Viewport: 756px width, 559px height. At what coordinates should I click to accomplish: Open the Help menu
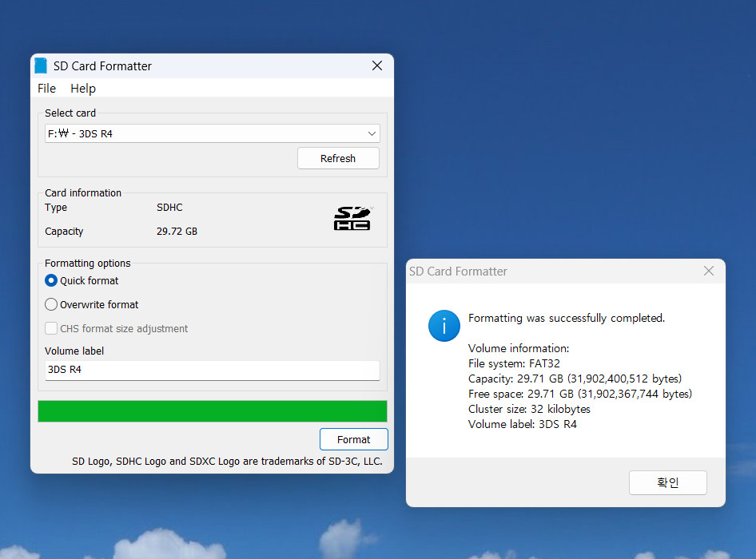tap(83, 88)
